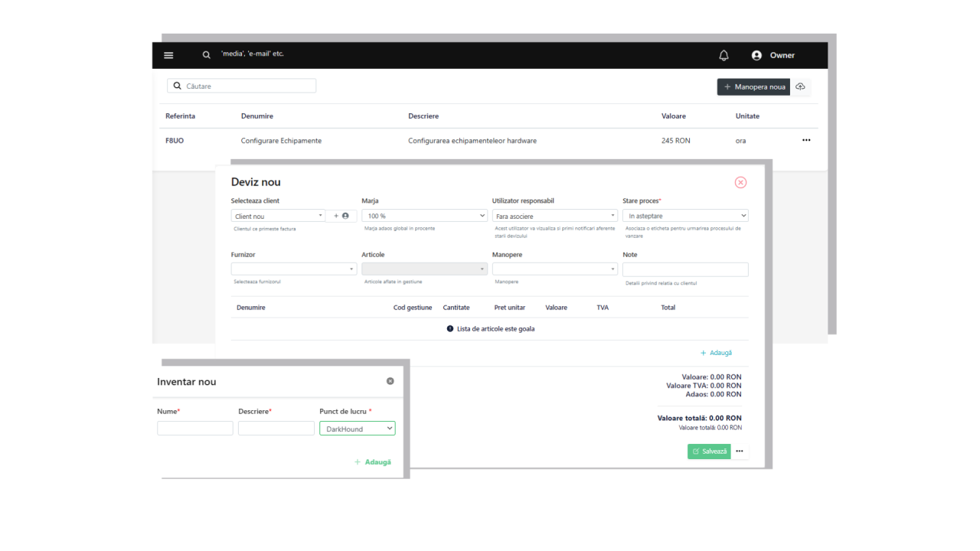Open the Stare proces dropdown
This screenshot has height=551, width=980.
(x=684, y=216)
